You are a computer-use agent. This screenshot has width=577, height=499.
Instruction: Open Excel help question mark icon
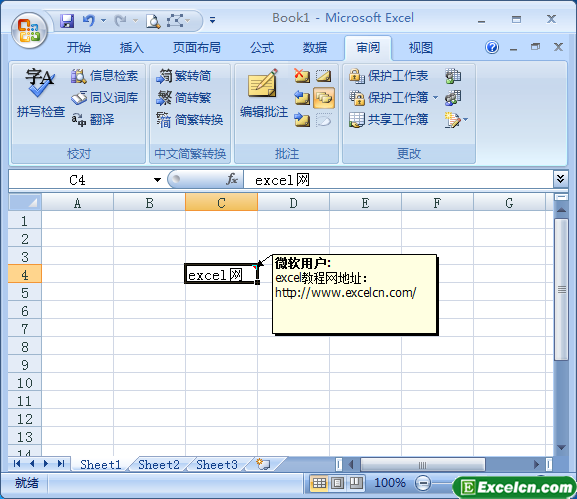(492, 47)
